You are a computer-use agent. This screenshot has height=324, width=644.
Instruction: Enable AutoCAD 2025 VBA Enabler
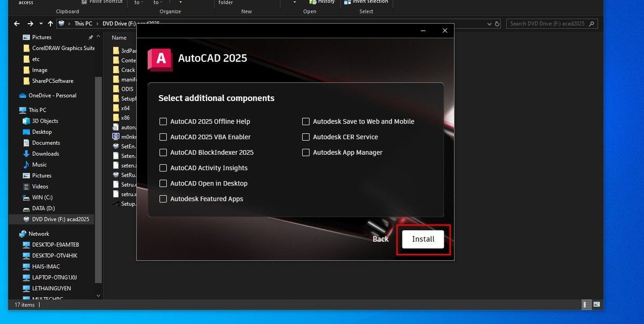(x=163, y=137)
